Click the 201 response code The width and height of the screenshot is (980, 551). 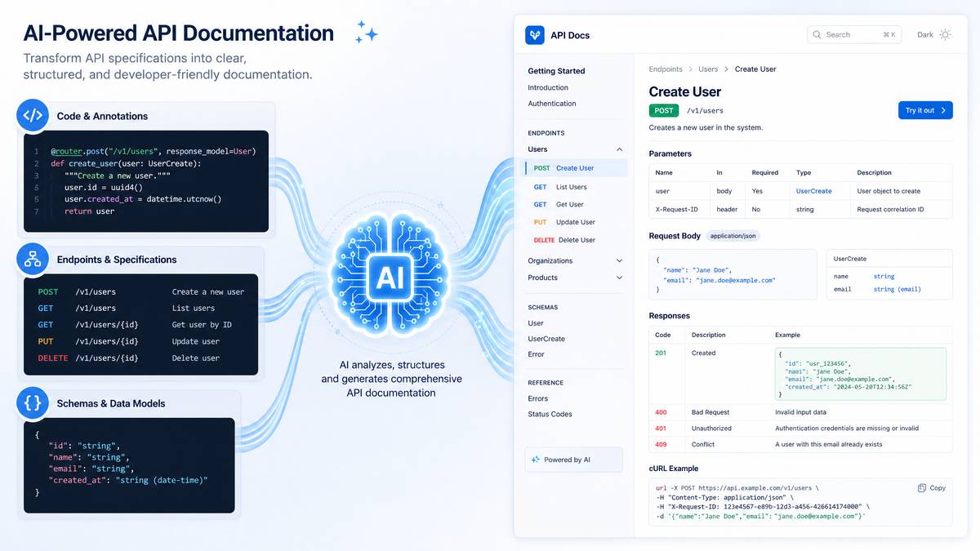point(661,353)
